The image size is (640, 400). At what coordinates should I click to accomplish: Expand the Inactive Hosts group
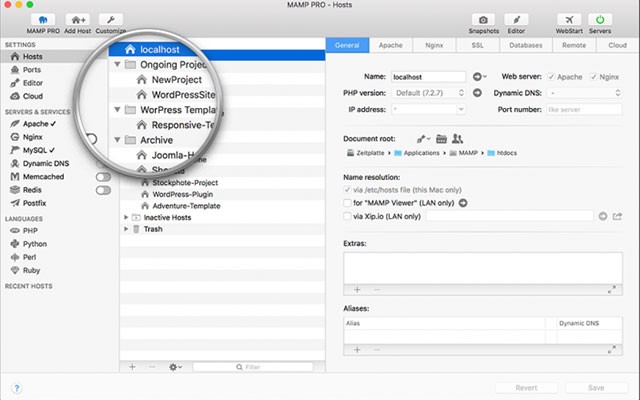point(126,216)
